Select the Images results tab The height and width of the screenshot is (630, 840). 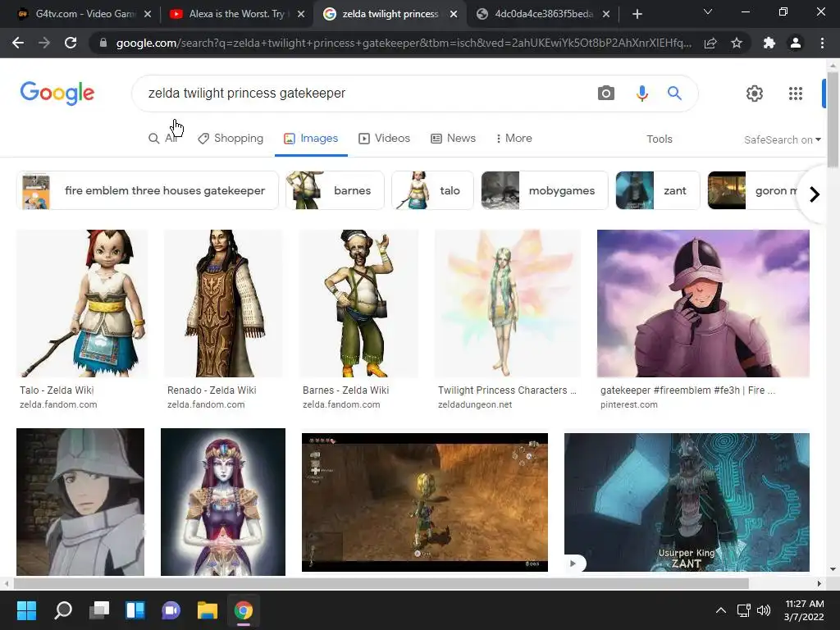click(x=311, y=138)
